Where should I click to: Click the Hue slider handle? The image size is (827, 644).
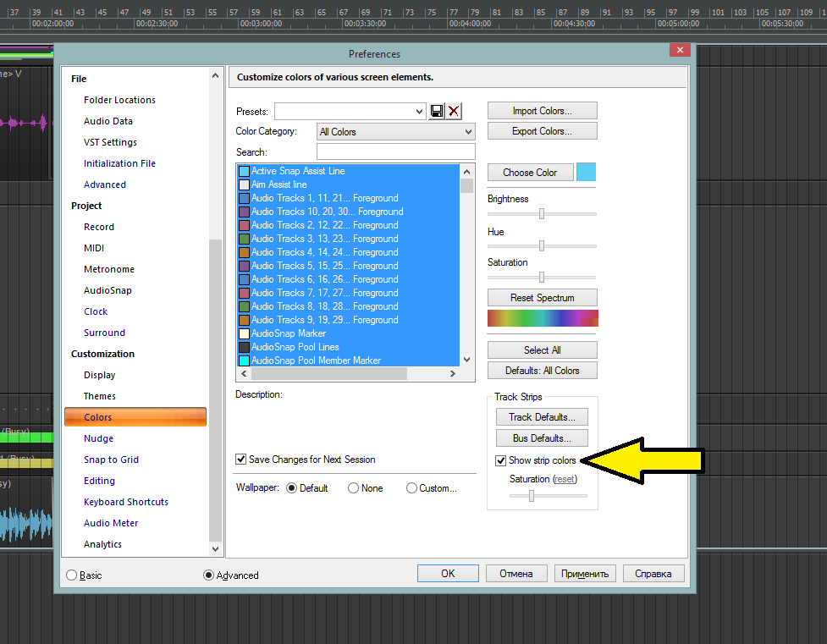[542, 245]
